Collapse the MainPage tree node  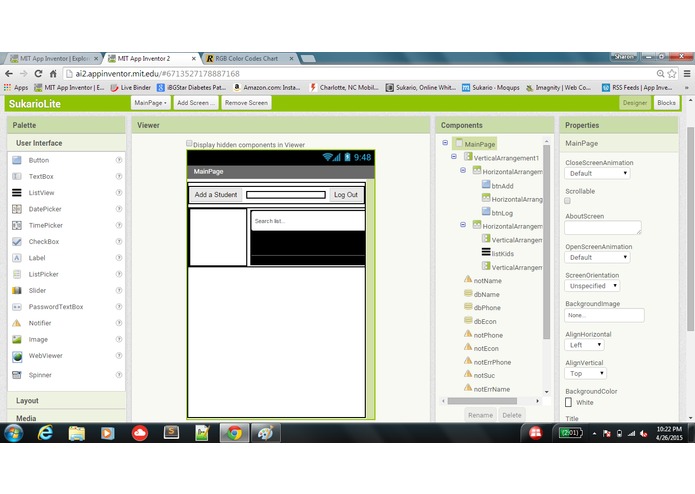point(445,143)
